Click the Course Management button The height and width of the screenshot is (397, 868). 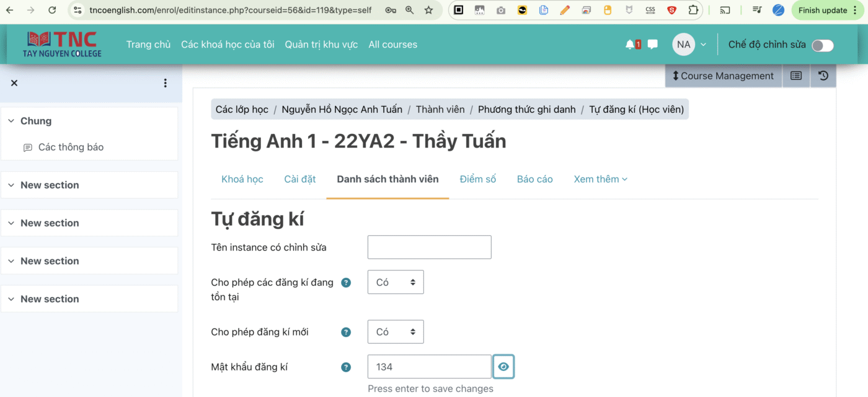tap(722, 76)
